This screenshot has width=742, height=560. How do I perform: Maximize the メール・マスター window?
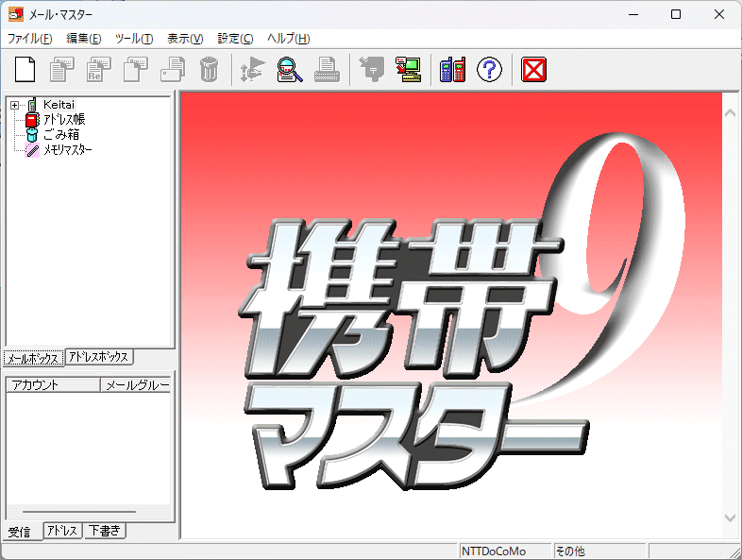(676, 14)
